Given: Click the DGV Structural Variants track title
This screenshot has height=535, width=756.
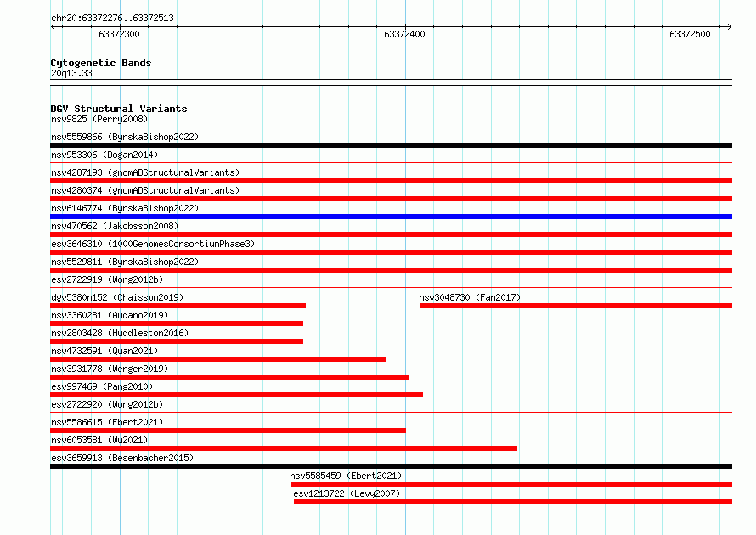Looking at the screenshot, I should 119,109.
